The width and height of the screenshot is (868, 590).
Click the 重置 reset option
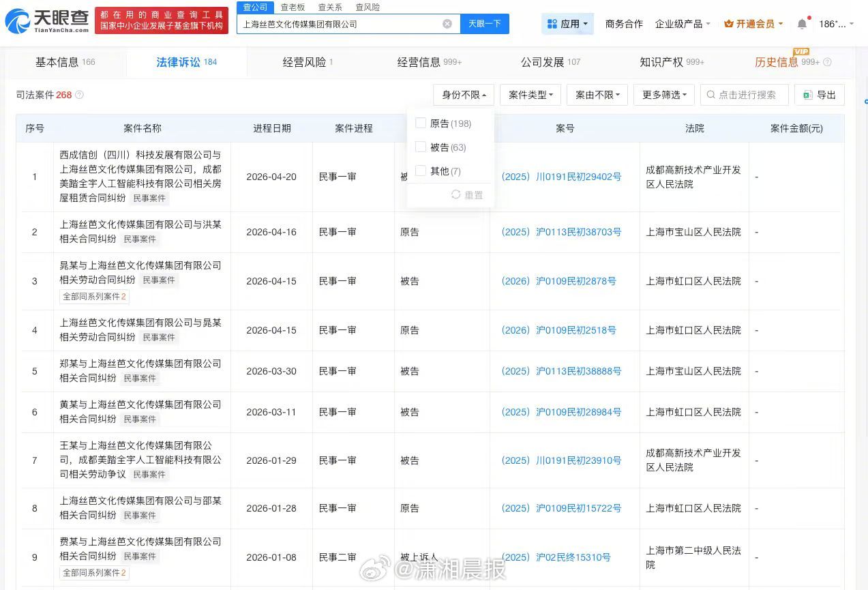(467, 195)
